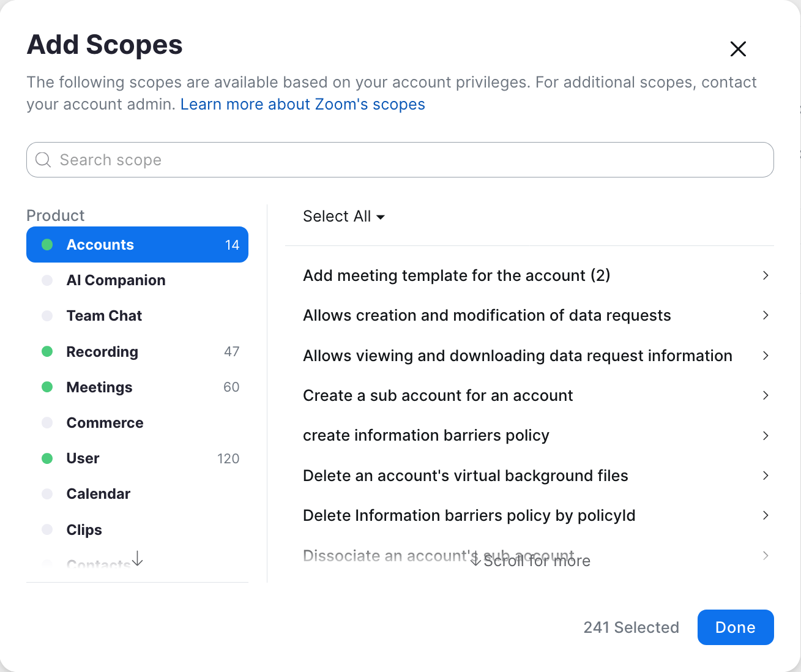Close the Add Scopes dialog

tap(738, 49)
